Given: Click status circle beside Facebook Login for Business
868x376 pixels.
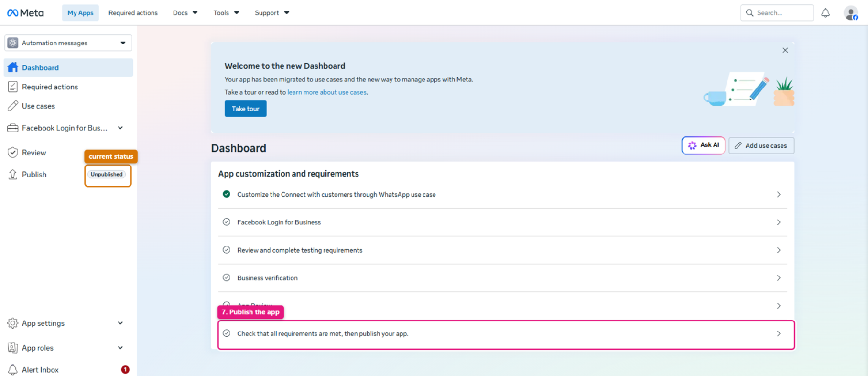Looking at the screenshot, I should [x=227, y=222].
